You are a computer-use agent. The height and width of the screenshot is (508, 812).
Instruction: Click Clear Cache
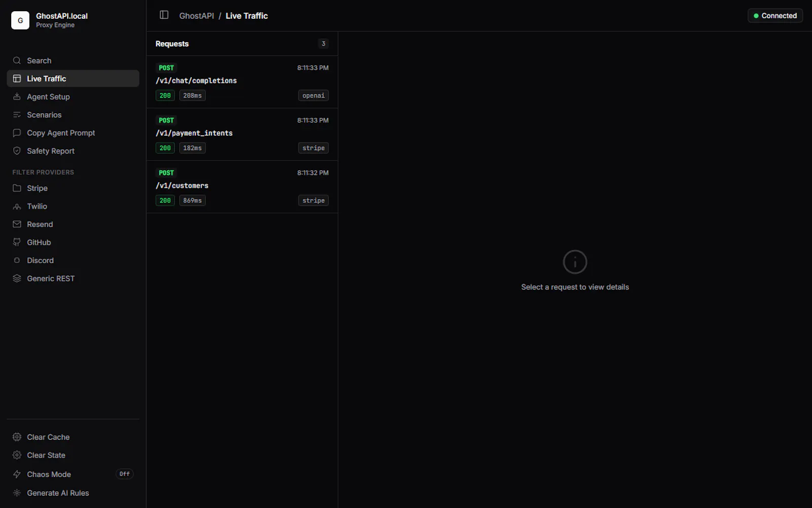click(73, 437)
